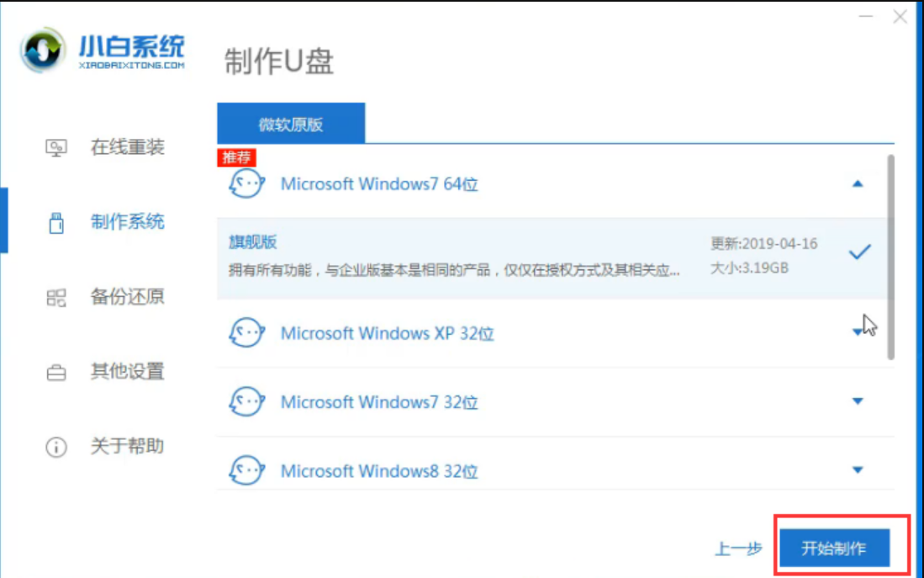Click the 备份还原 grid icon

(x=56, y=297)
